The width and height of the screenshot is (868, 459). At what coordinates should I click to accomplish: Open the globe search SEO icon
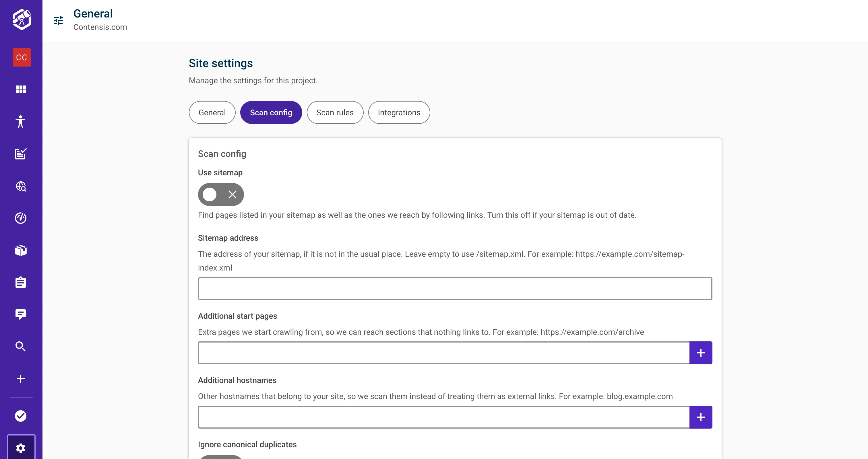[x=21, y=186]
